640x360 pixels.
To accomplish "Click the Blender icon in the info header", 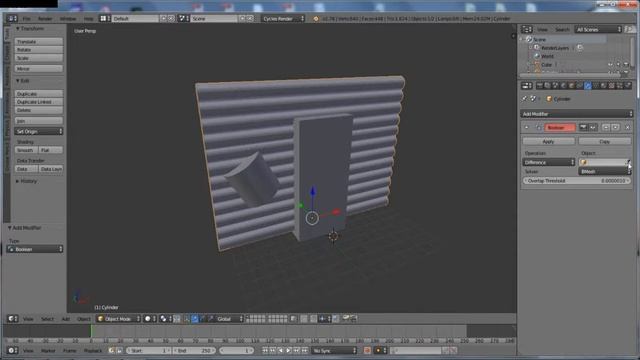I will coord(316,18).
